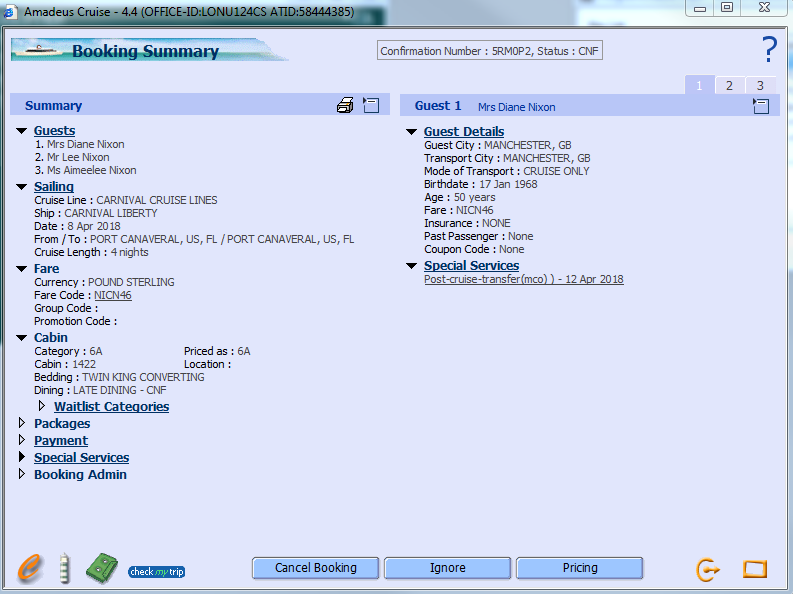Click the Dining LATE DINING - CNF text
Screen dimensions: 793x594
click(x=100, y=390)
